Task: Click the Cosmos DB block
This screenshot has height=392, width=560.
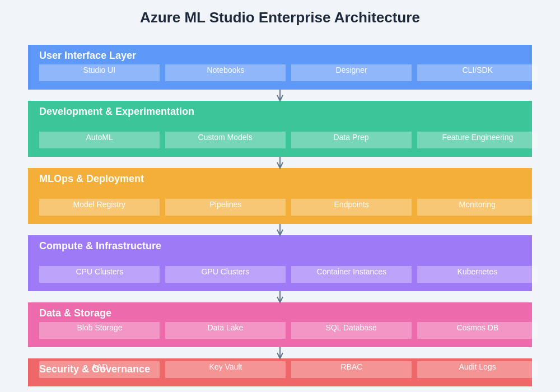Action: click(x=477, y=330)
